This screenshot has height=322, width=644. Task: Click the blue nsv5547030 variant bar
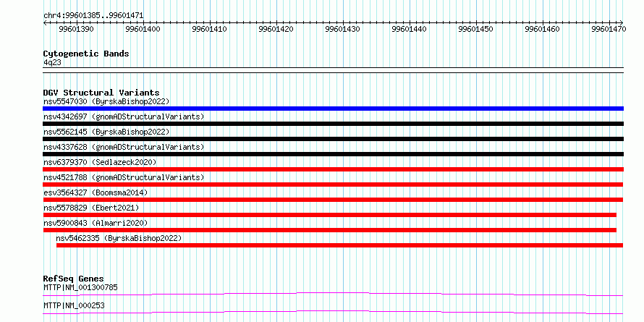[x=333, y=109]
